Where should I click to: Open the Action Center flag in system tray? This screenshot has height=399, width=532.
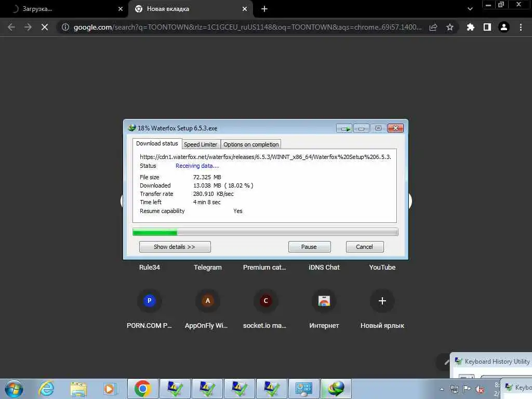(467, 389)
